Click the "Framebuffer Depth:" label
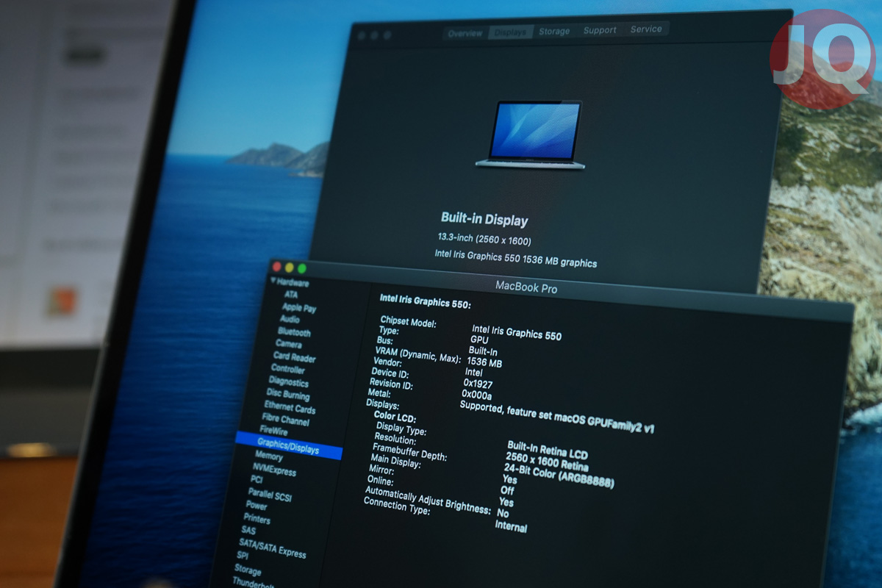 click(x=409, y=452)
